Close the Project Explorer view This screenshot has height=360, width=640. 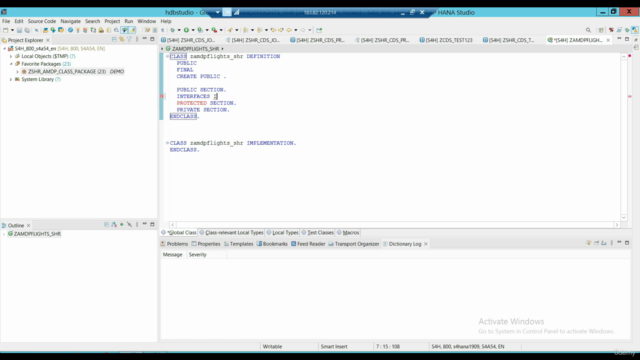coord(48,40)
